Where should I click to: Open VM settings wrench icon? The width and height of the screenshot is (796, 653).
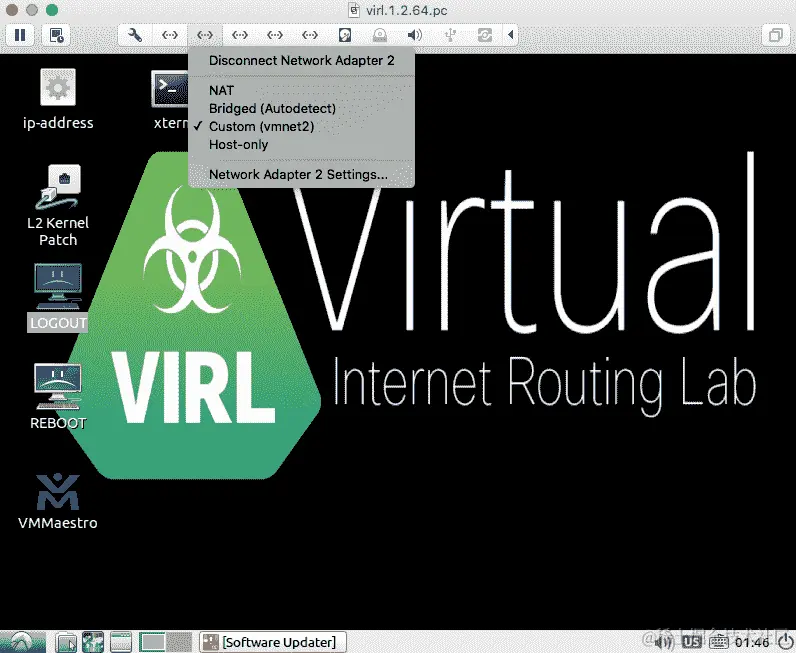135,35
